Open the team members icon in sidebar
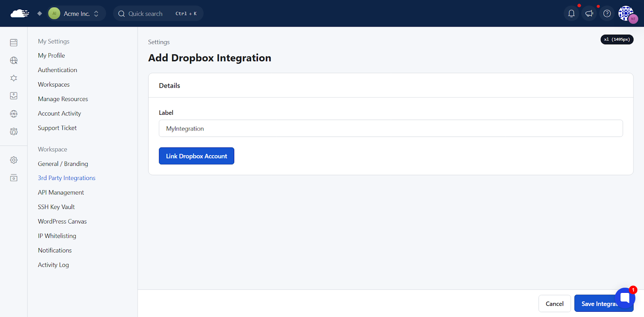Screen dimensions: 644x317 tap(14, 131)
